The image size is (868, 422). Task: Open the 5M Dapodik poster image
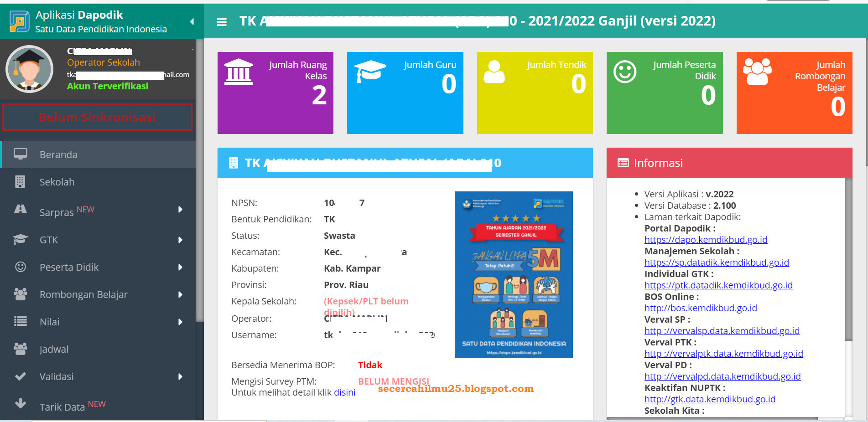click(514, 275)
